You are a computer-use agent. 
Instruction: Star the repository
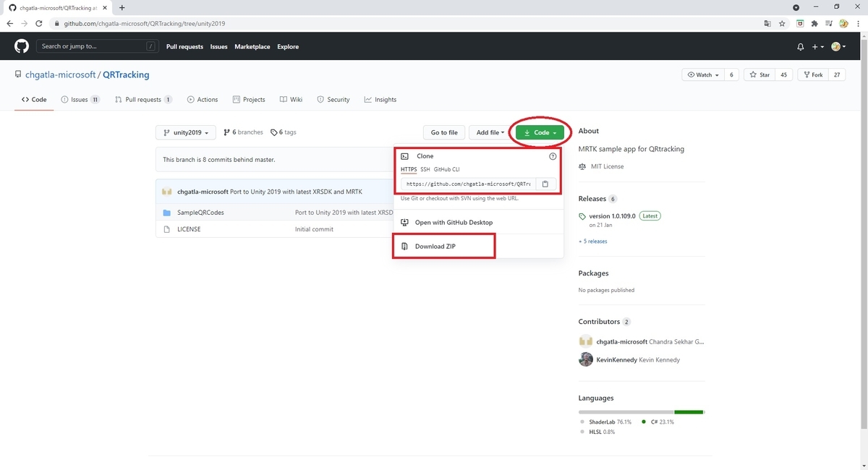tap(760, 74)
